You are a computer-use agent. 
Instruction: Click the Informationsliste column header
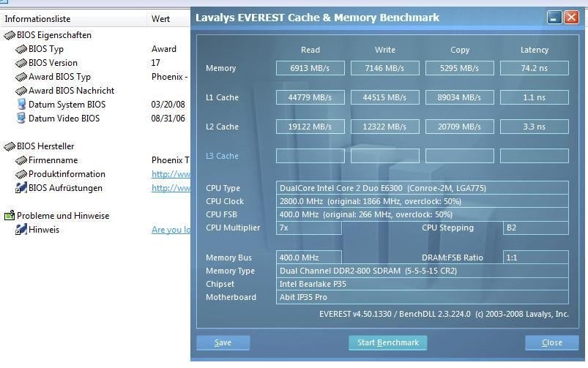click(73, 19)
